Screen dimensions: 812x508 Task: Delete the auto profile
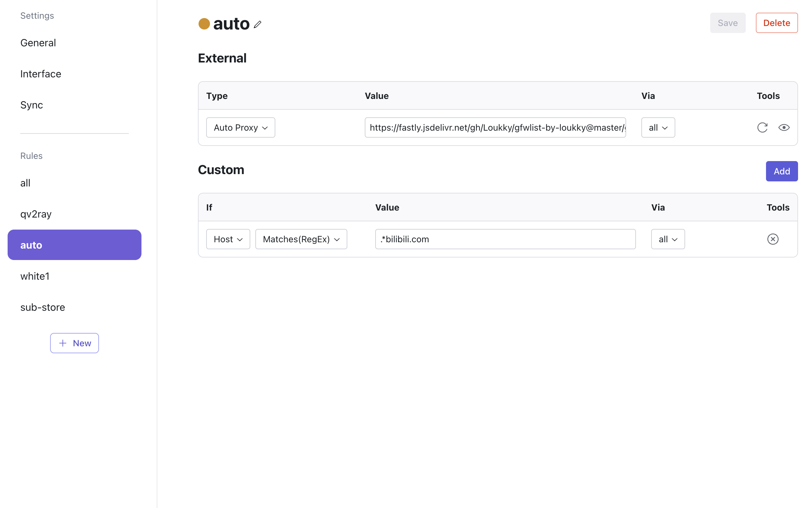pos(776,23)
